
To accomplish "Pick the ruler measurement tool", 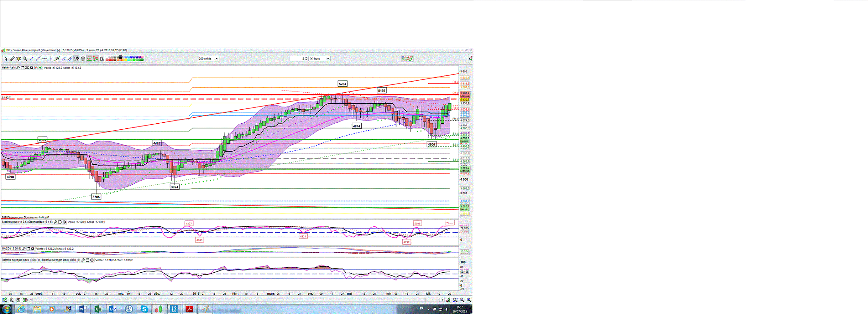I will point(12,59).
